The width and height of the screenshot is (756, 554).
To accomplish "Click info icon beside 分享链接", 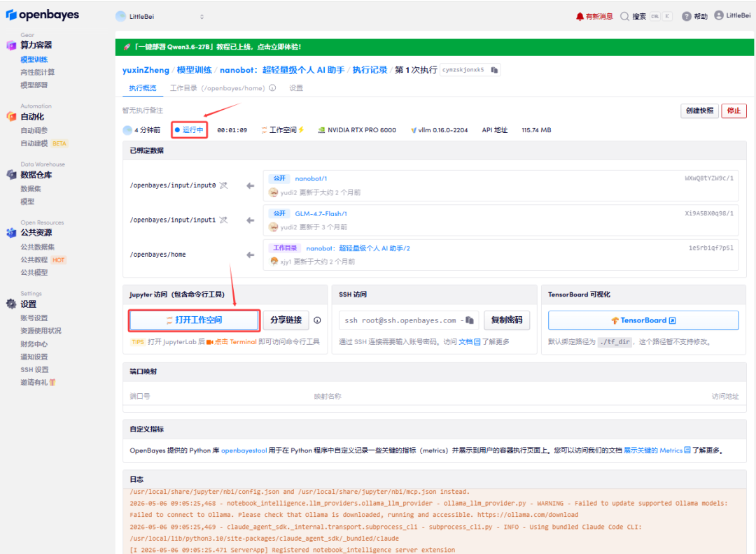I will coord(317,320).
